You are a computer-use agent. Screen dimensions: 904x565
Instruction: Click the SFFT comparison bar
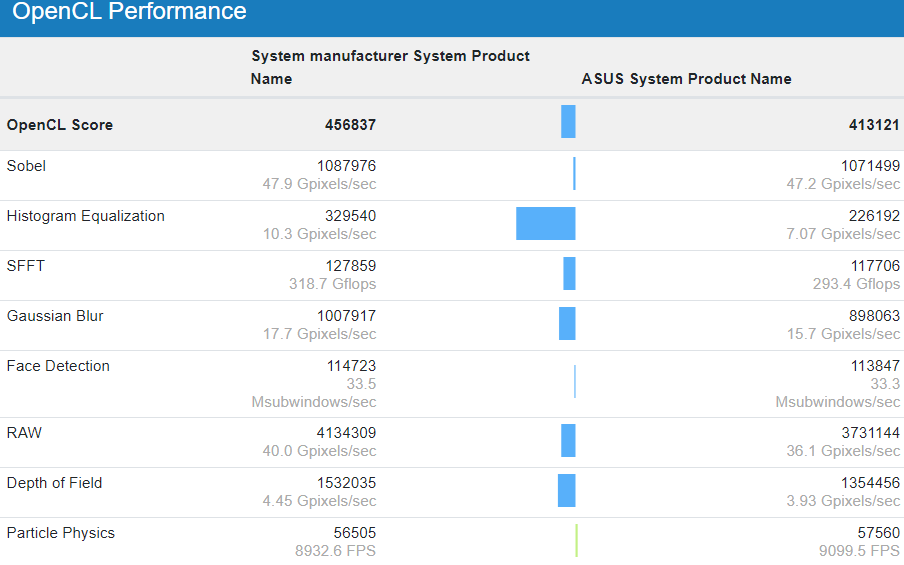pos(569,273)
